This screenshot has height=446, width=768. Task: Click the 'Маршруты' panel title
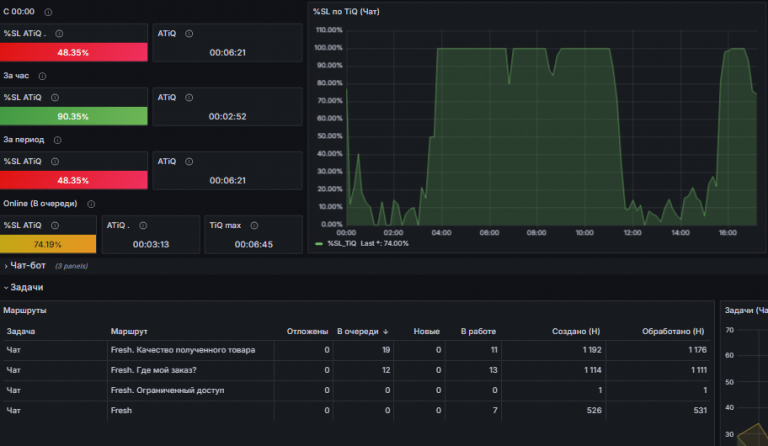tap(25, 310)
